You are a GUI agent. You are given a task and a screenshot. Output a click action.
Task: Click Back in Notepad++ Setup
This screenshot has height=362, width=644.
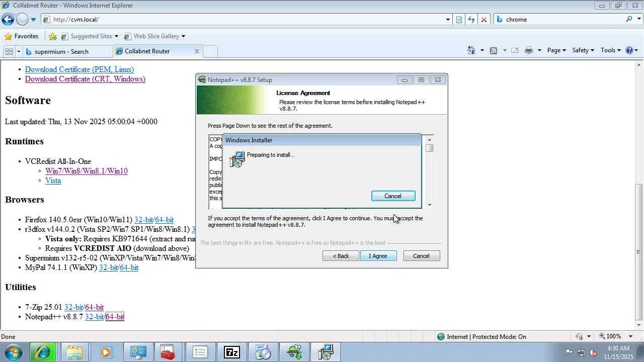[x=341, y=256]
